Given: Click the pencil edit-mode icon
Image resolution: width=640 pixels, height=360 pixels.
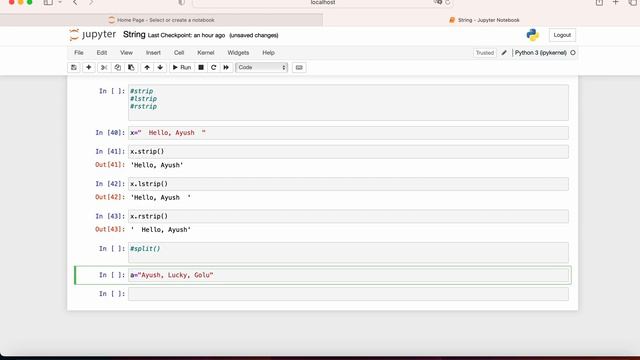Looking at the screenshot, I should 504,53.
